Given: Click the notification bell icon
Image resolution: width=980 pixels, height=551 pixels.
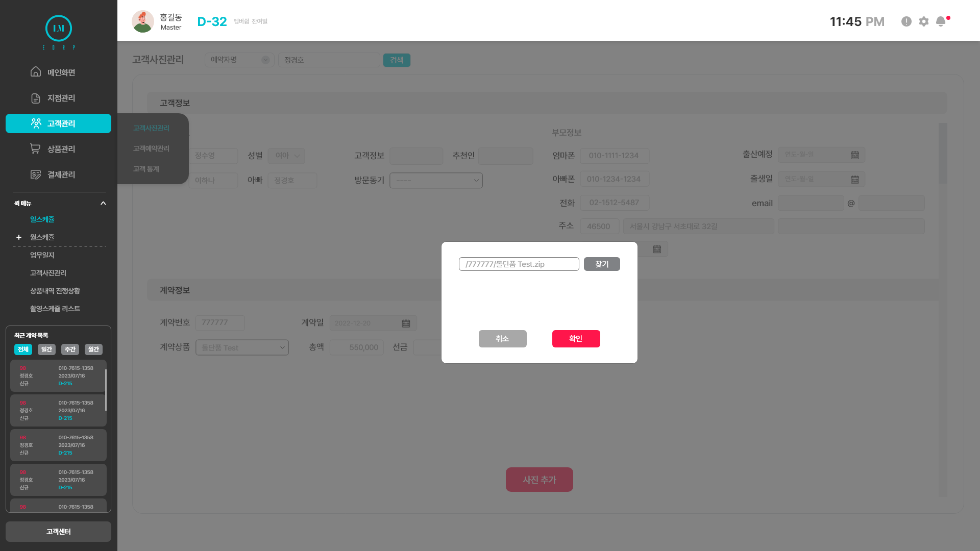Looking at the screenshot, I should (941, 21).
